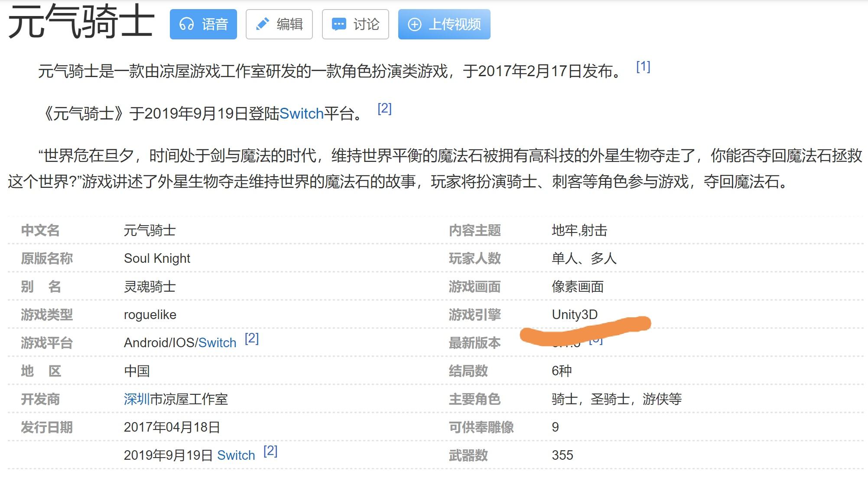
Task: Click Switch link beside 2019年9月19日
Action: 236,455
